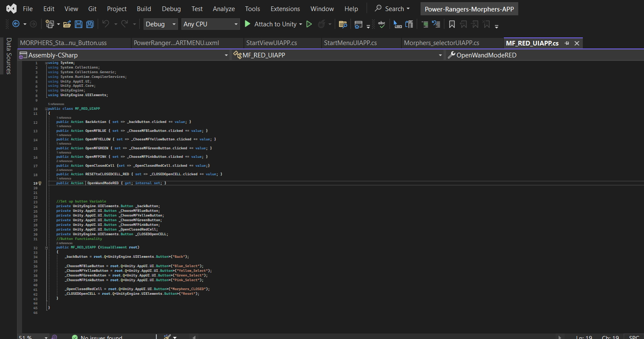Click the navigate forward arrow icon
644x339 pixels.
[x=33, y=24]
